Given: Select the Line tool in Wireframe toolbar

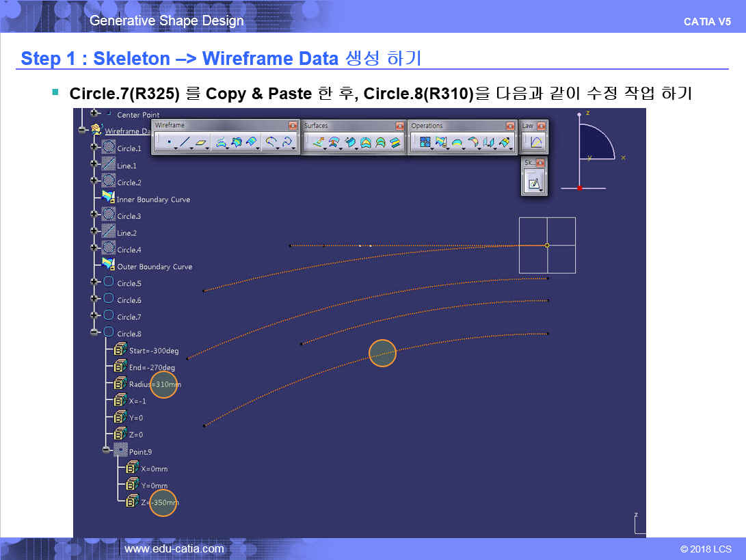Looking at the screenshot, I should pyautogui.click(x=185, y=142).
